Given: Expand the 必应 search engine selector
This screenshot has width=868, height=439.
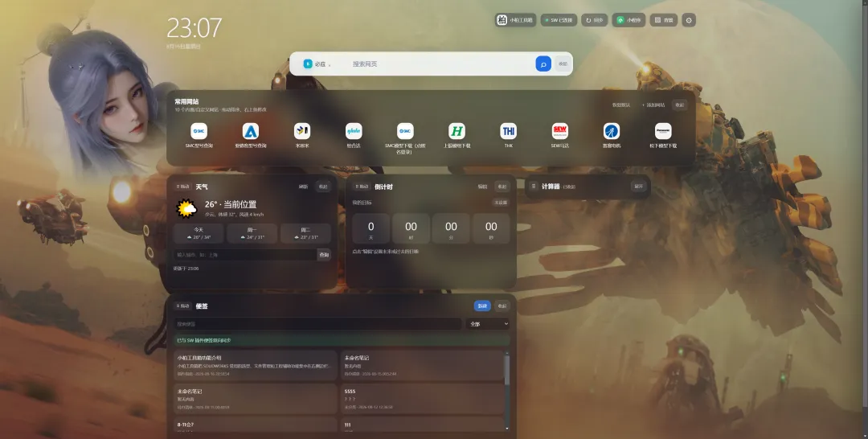Looking at the screenshot, I should click(317, 64).
